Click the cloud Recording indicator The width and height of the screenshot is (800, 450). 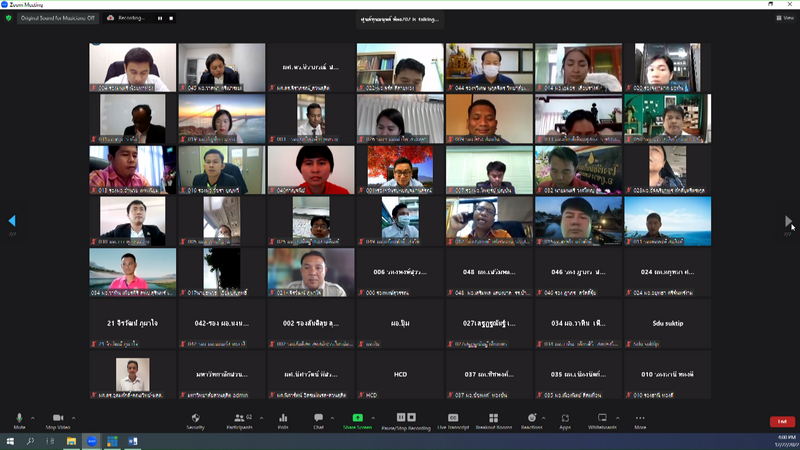(x=126, y=18)
